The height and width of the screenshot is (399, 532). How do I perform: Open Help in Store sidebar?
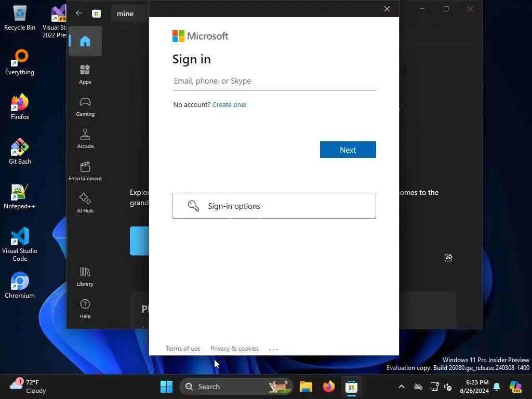[85, 309]
